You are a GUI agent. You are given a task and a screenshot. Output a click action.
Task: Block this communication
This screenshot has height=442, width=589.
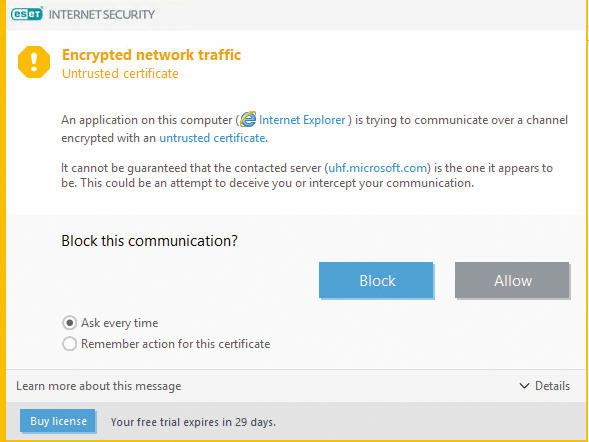tap(376, 280)
